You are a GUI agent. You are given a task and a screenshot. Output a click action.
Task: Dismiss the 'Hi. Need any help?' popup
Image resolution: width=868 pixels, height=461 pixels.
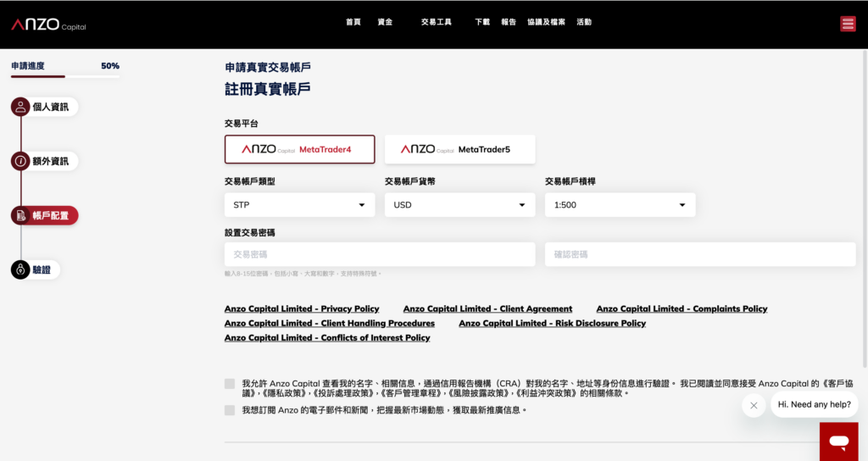(754, 405)
